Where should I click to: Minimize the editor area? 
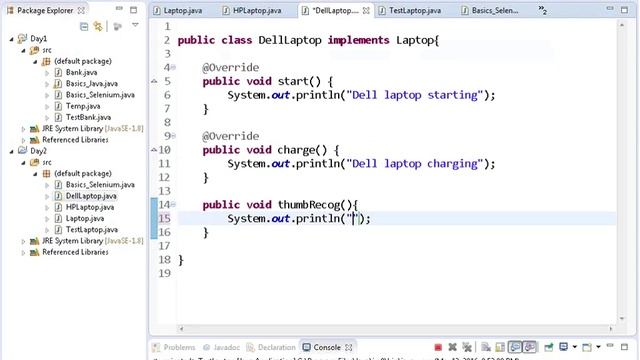pos(610,9)
